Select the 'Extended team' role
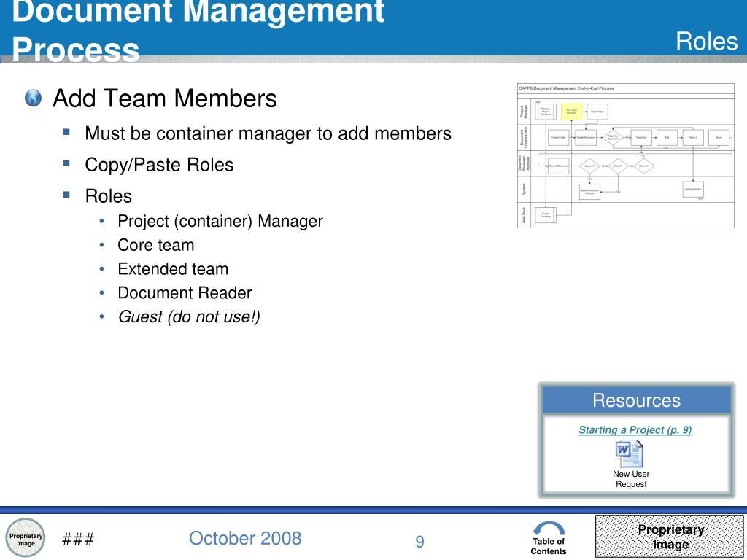 click(173, 268)
